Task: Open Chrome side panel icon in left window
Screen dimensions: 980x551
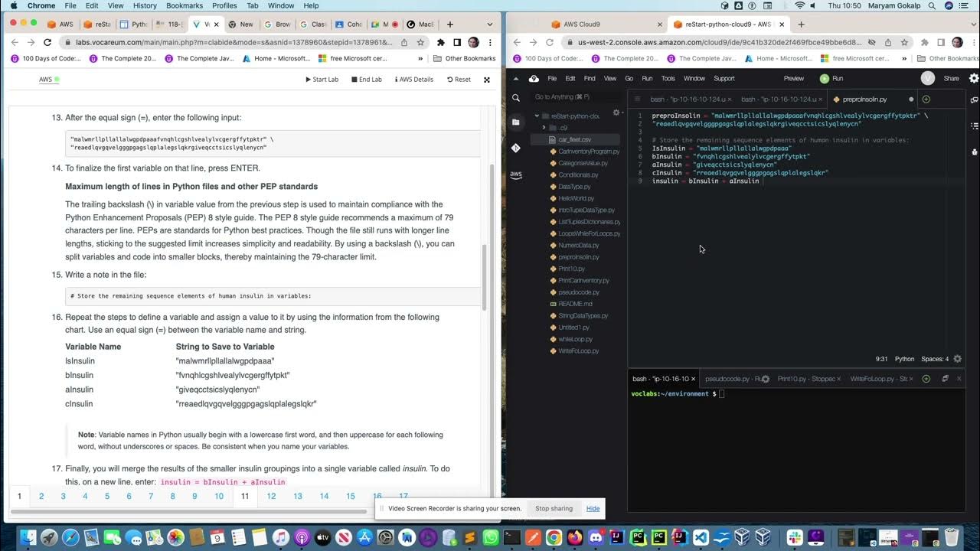Action: point(457,42)
